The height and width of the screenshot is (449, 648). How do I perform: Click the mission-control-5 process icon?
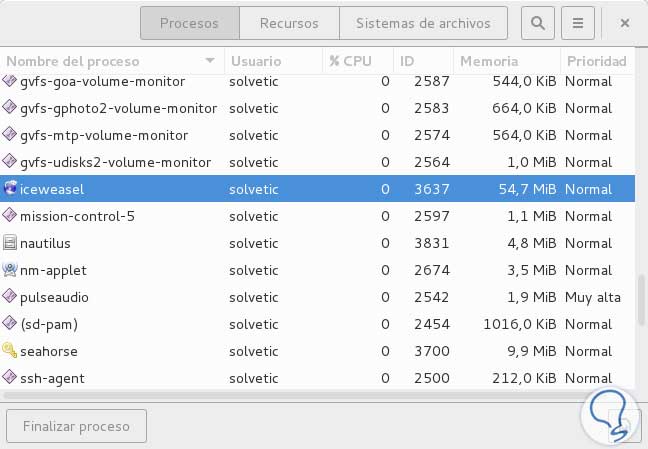click(11, 215)
